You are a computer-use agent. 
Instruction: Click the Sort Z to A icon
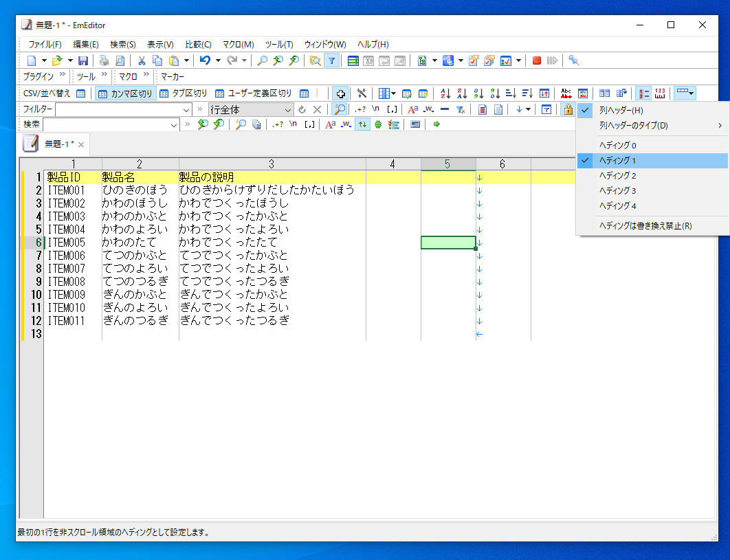[462, 93]
